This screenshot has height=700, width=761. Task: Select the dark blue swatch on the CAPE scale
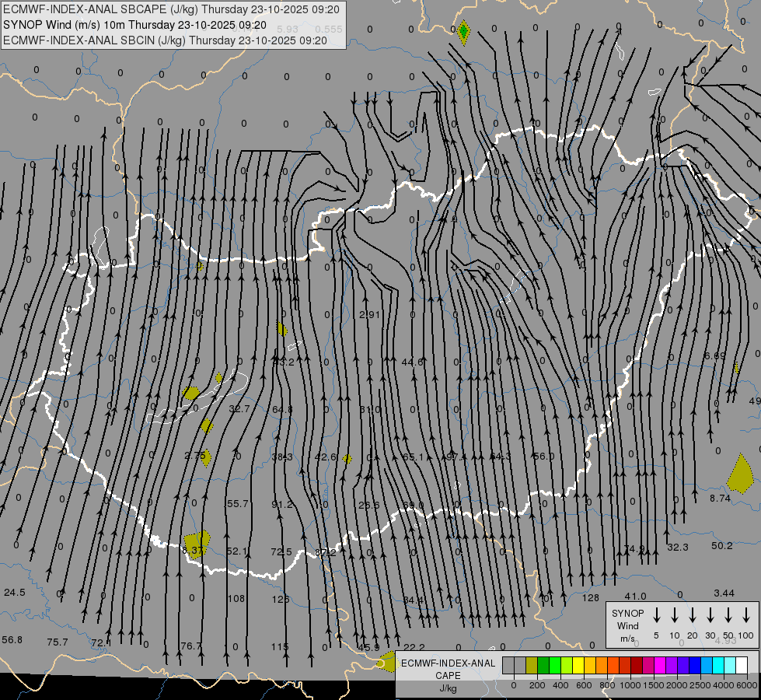tap(695, 666)
